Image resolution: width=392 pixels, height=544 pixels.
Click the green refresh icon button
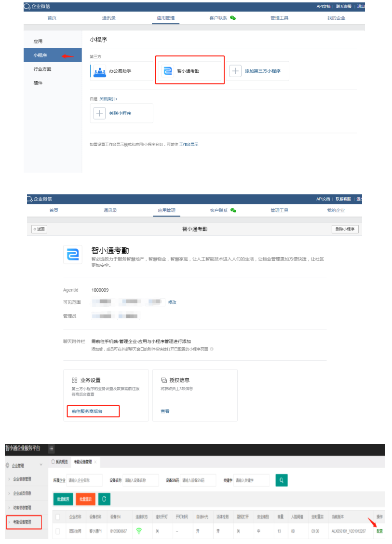point(104,499)
